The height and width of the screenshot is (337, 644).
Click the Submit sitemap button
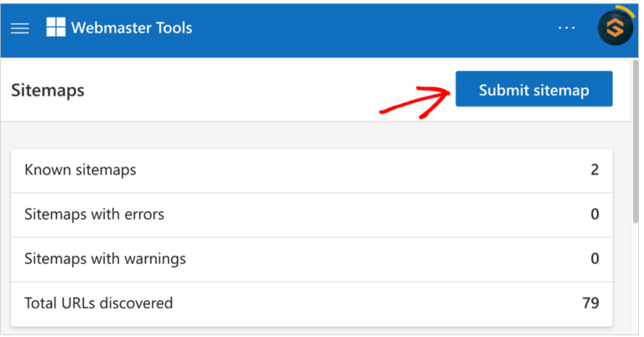[x=533, y=90]
